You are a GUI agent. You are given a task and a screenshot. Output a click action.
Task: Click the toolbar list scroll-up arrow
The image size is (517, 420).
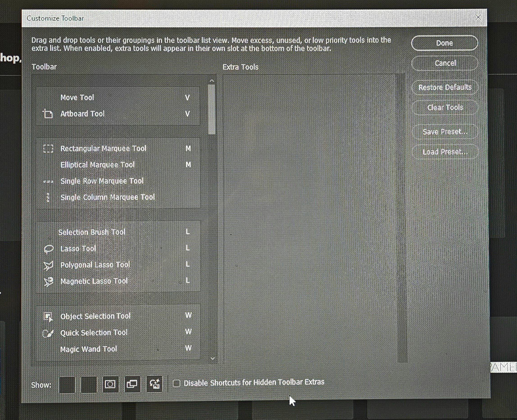[x=212, y=81]
